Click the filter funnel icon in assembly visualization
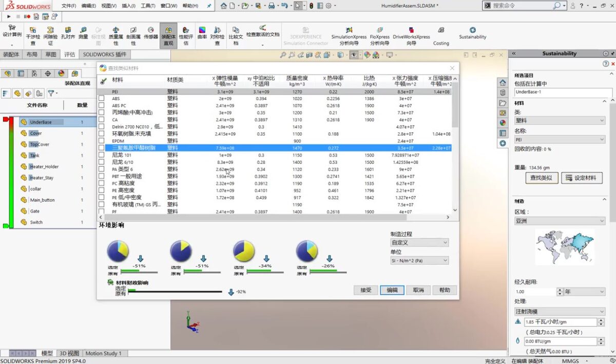 click(x=51, y=93)
